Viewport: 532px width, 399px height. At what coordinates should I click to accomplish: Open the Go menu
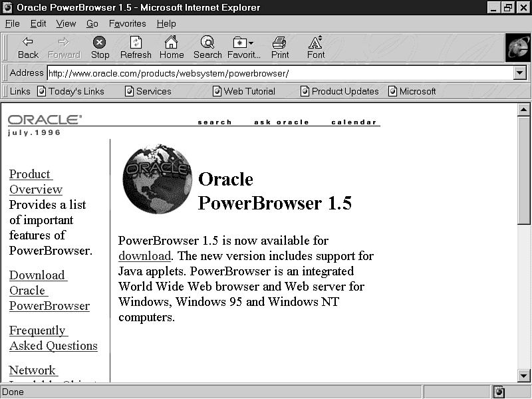(92, 24)
